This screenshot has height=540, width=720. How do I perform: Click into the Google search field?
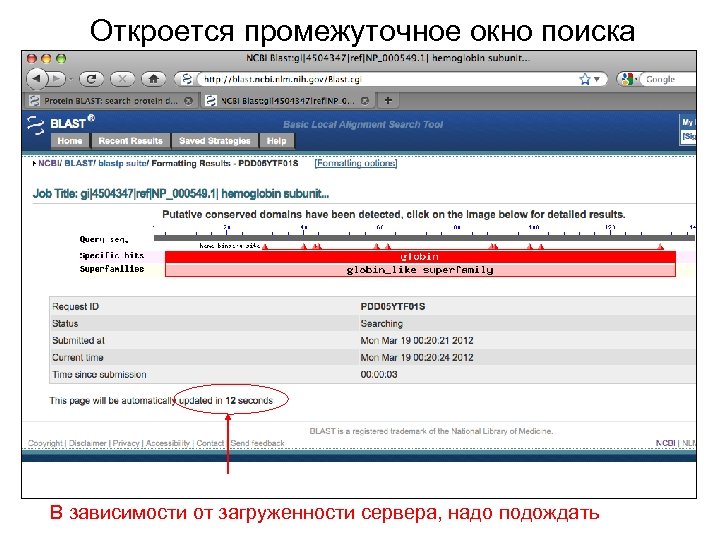669,79
